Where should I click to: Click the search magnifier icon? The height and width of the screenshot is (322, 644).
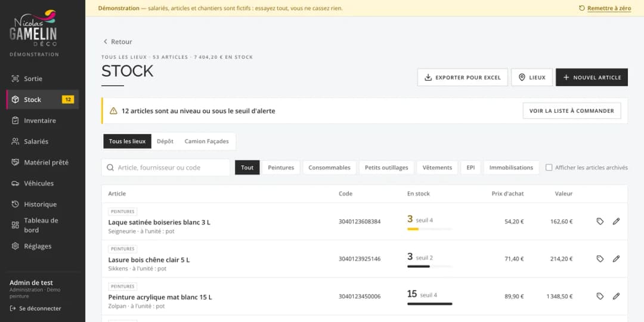point(110,168)
